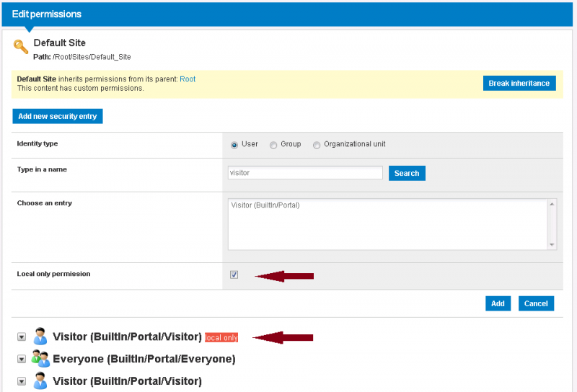Screen dimensions: 577x392
Task: Focus the Type in a name field
Action: (x=305, y=173)
